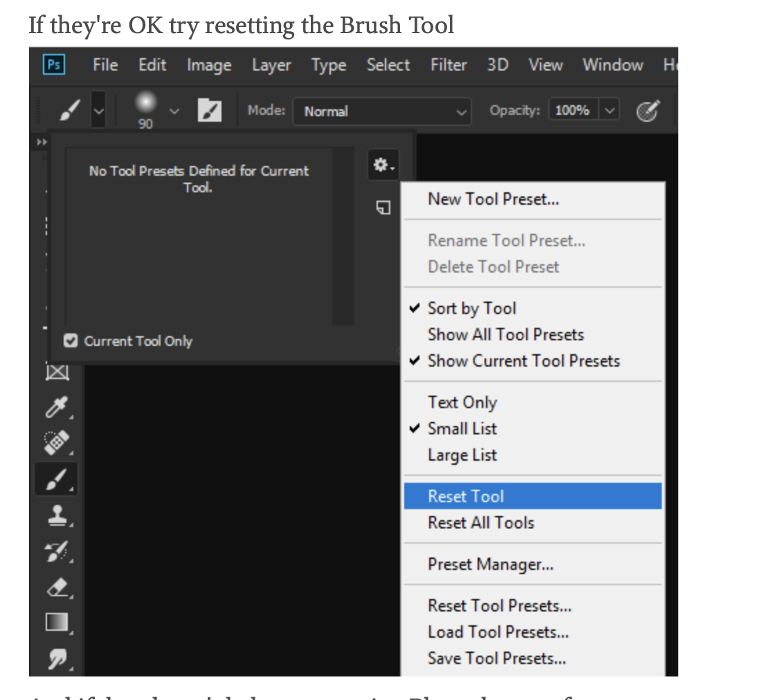Select the Gradient tool
The width and height of the screenshot is (760, 700).
56,622
